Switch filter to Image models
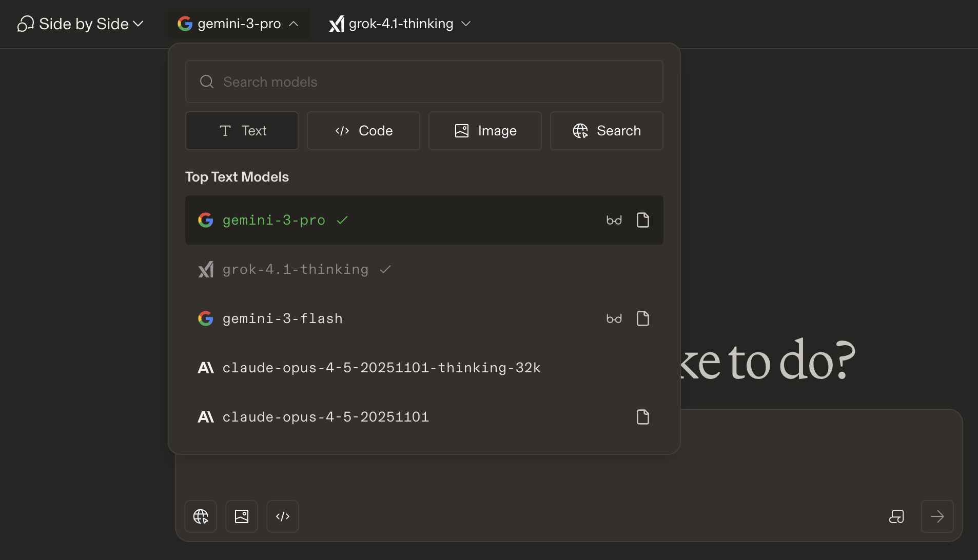 484,130
